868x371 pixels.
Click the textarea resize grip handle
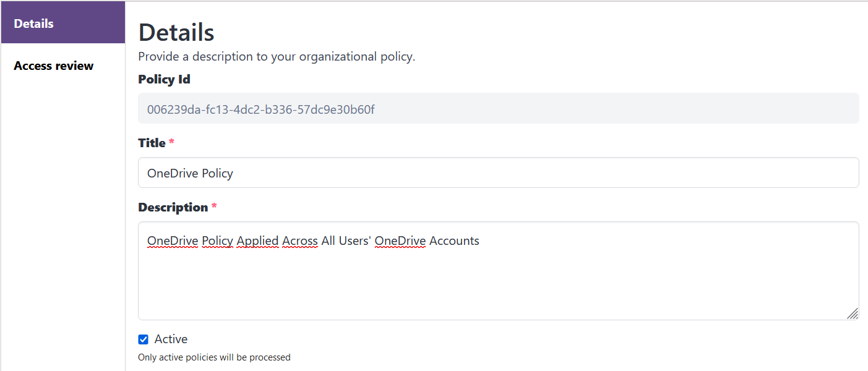pyautogui.click(x=853, y=313)
